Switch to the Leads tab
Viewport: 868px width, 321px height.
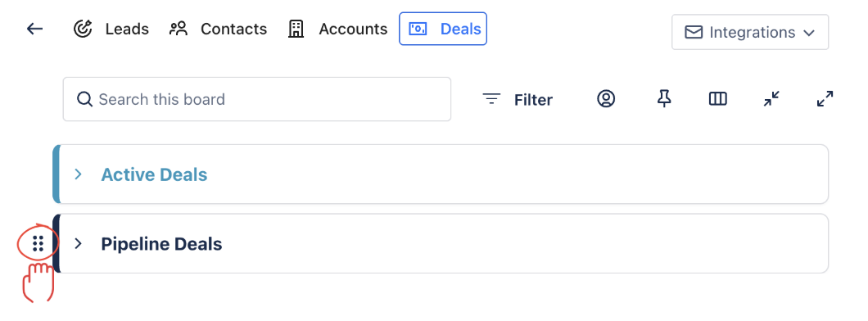pyautogui.click(x=111, y=29)
